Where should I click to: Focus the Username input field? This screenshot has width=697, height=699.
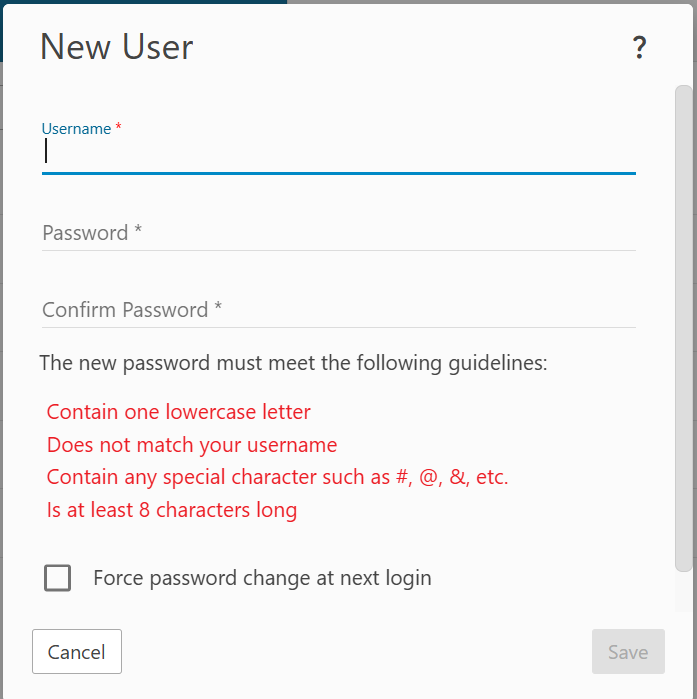coord(338,152)
